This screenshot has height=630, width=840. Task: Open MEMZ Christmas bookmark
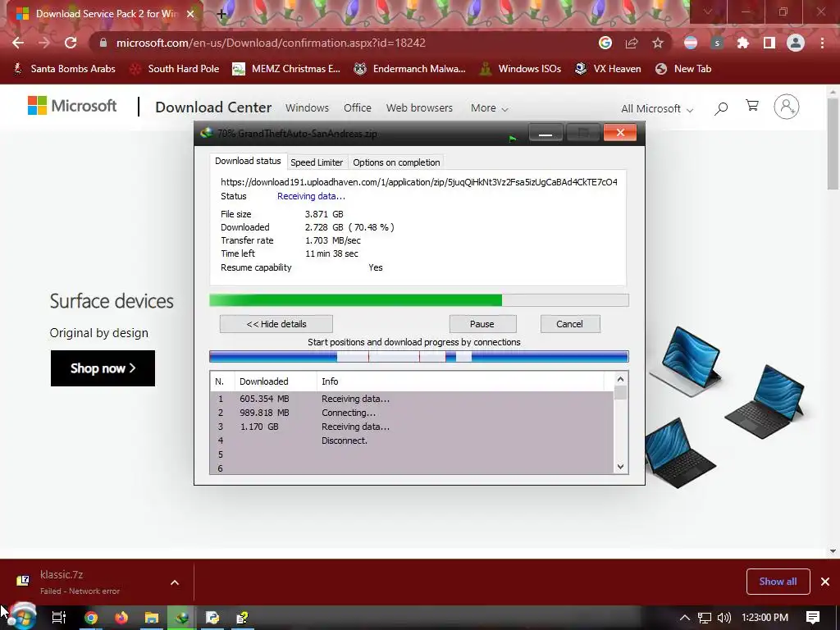pyautogui.click(x=286, y=69)
